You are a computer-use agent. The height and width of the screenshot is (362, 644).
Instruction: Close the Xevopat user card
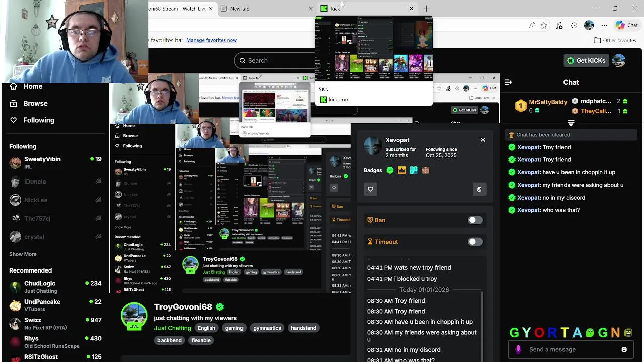tap(482, 140)
